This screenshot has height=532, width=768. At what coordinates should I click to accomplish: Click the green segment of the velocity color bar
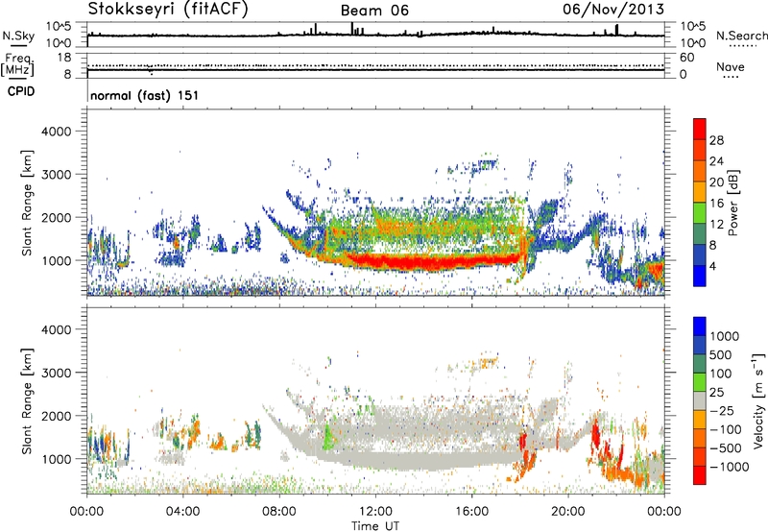pyautogui.click(x=700, y=381)
